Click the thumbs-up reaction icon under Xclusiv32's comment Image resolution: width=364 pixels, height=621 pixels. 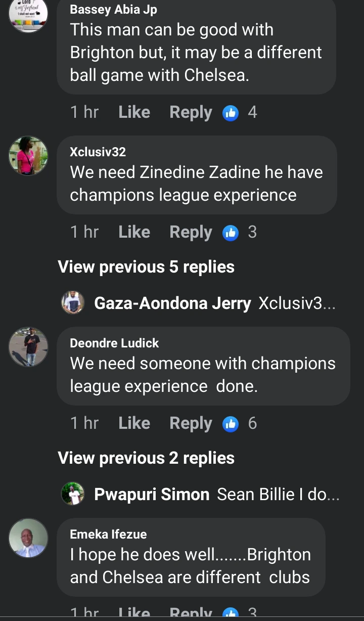point(231,233)
